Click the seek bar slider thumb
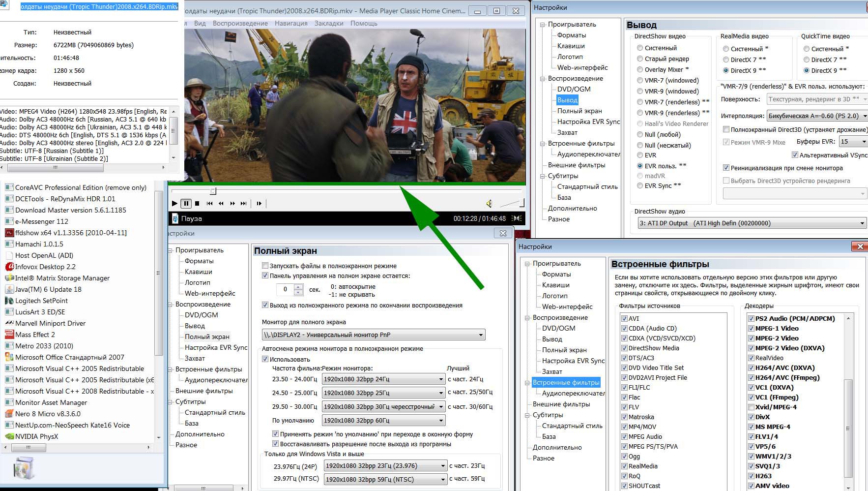 coord(213,191)
